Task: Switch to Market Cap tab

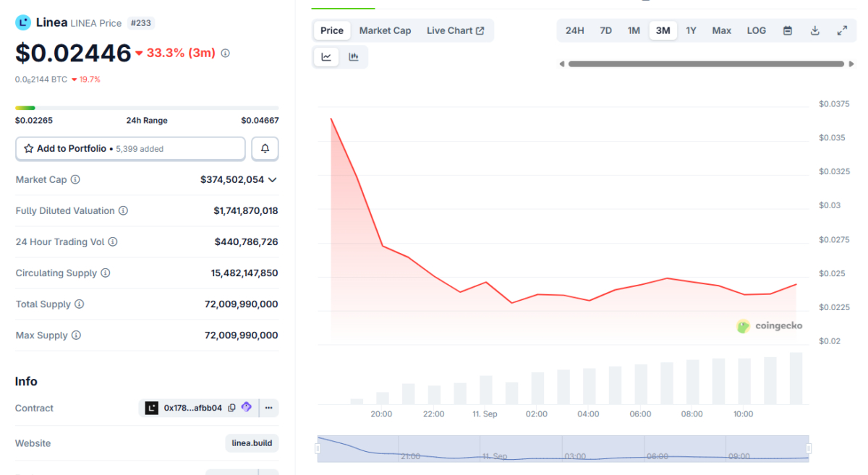Action: (x=385, y=30)
